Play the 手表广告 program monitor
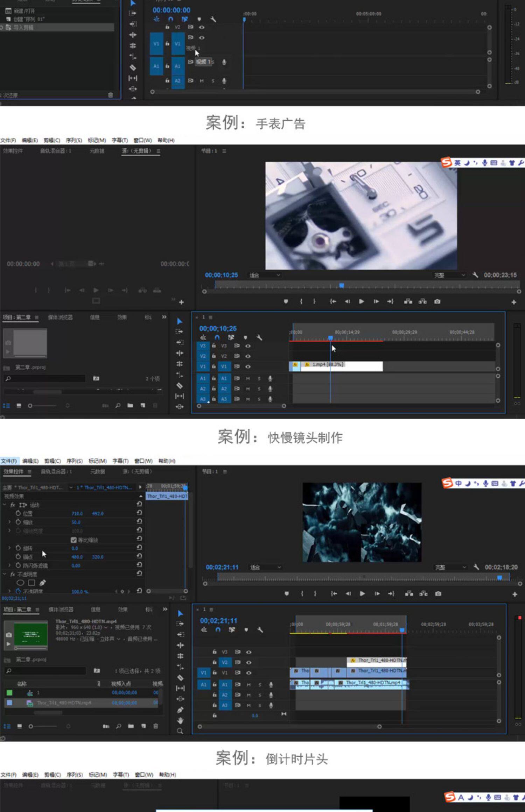Image resolution: width=525 pixels, height=812 pixels. tap(362, 301)
